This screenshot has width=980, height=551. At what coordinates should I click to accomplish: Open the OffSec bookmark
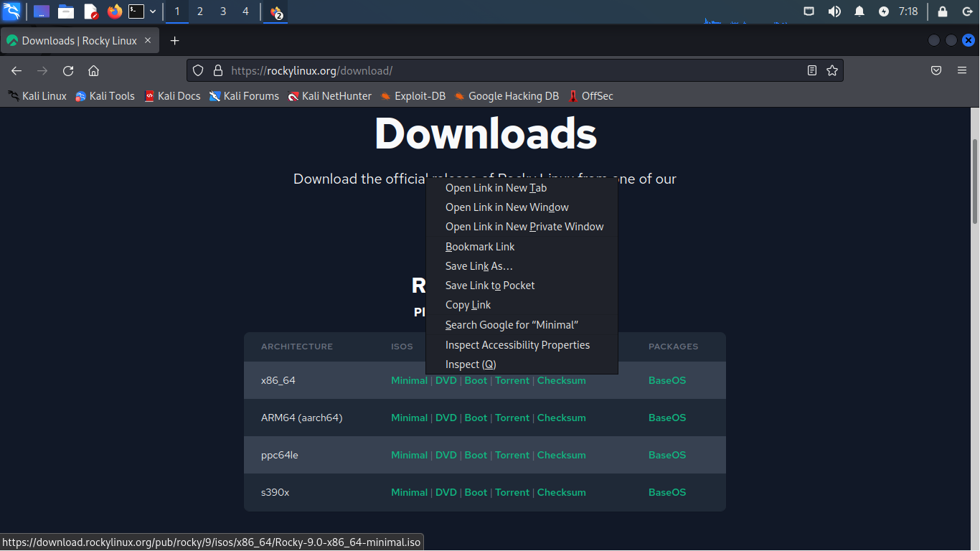pyautogui.click(x=590, y=96)
